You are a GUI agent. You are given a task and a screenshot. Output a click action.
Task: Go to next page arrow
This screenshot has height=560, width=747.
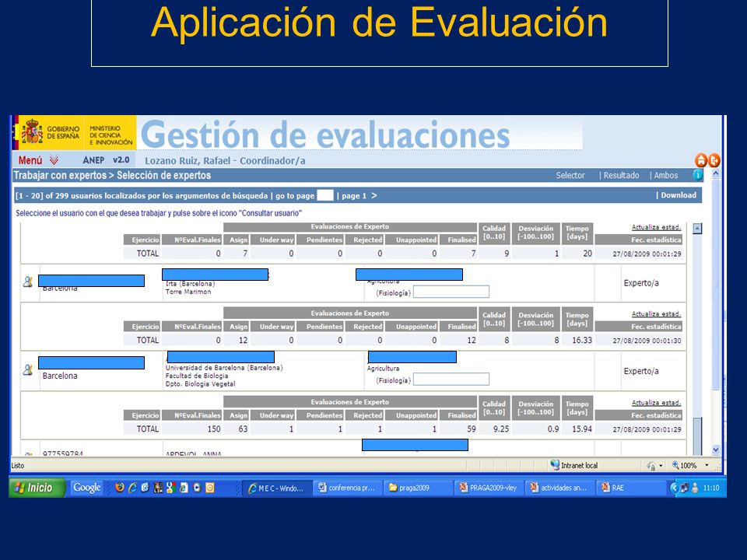point(374,196)
